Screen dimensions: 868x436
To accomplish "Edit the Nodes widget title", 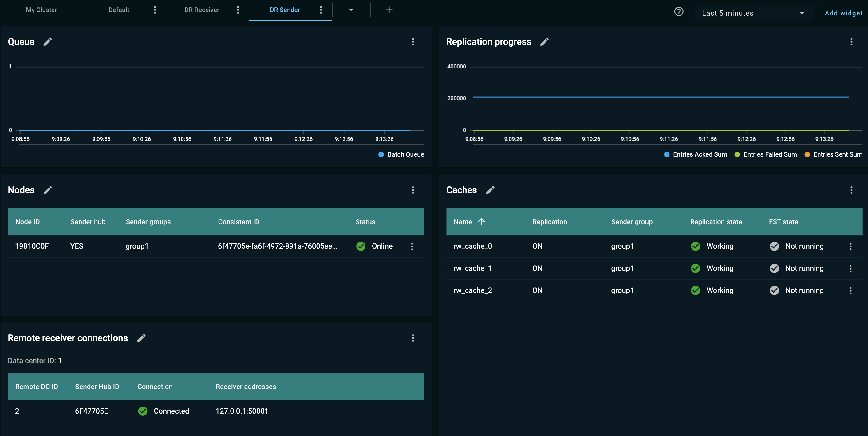I will pyautogui.click(x=48, y=190).
